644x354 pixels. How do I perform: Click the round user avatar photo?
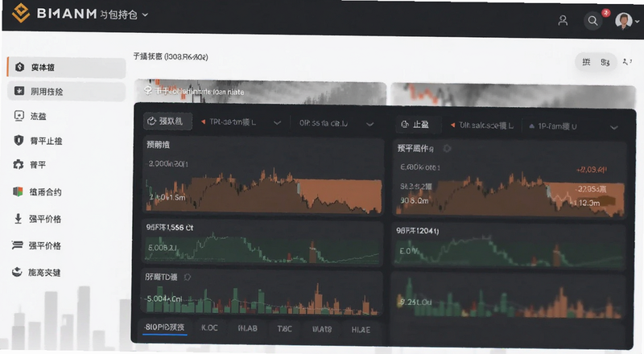[623, 21]
